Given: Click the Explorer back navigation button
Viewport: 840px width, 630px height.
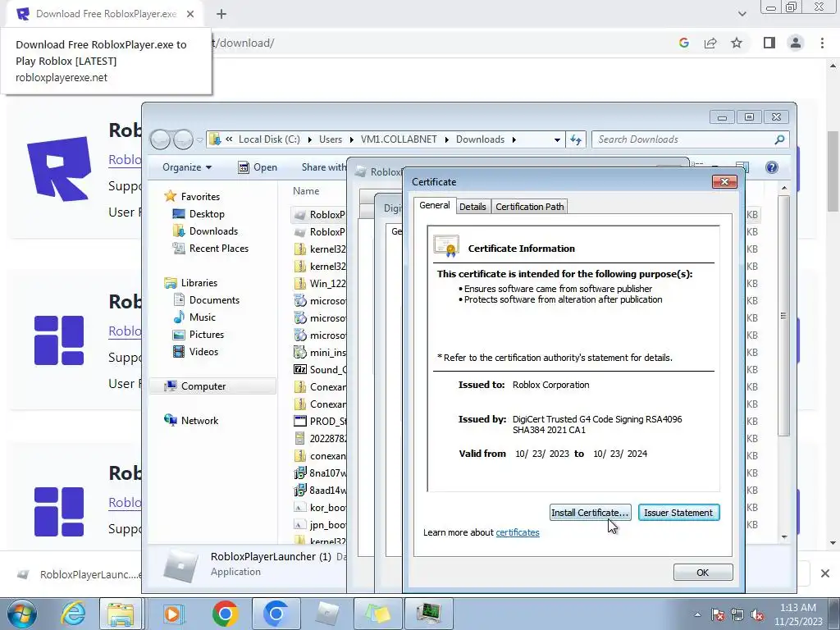Looking at the screenshot, I should 160,139.
